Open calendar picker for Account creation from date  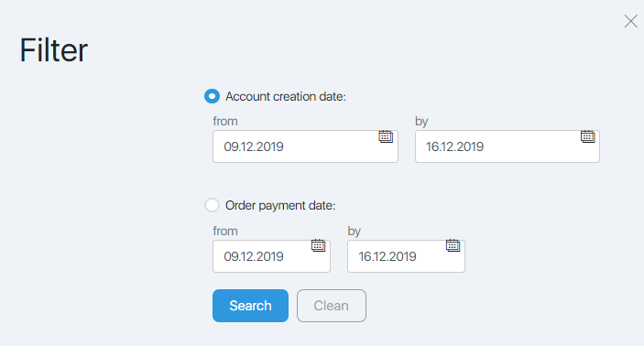386,136
